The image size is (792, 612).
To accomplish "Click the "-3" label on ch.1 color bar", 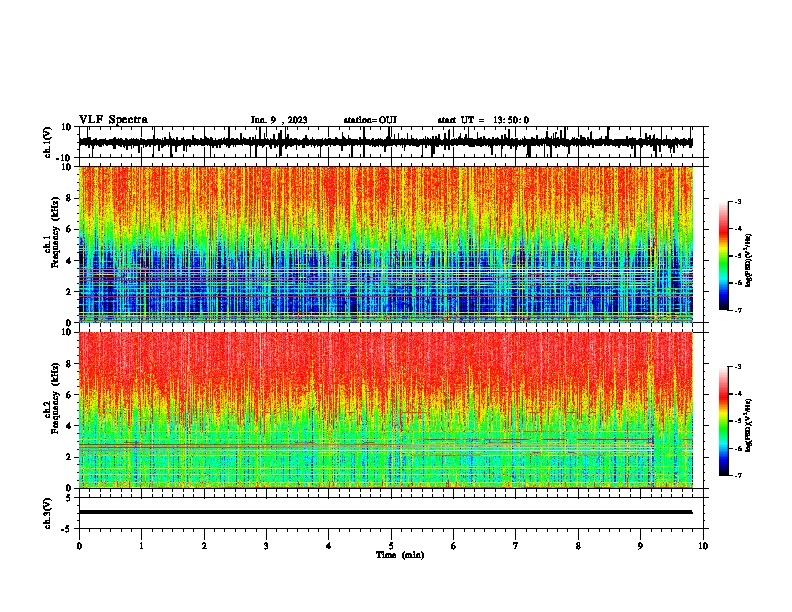I will [x=737, y=202].
